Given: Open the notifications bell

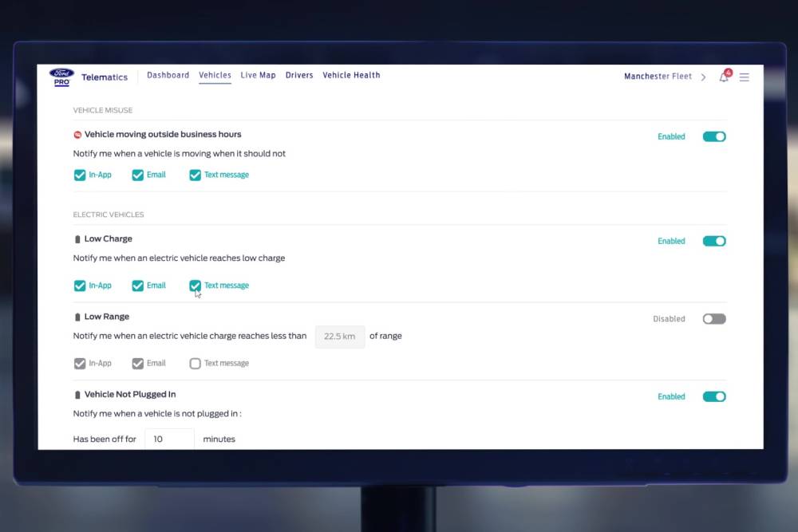Looking at the screenshot, I should click(724, 77).
